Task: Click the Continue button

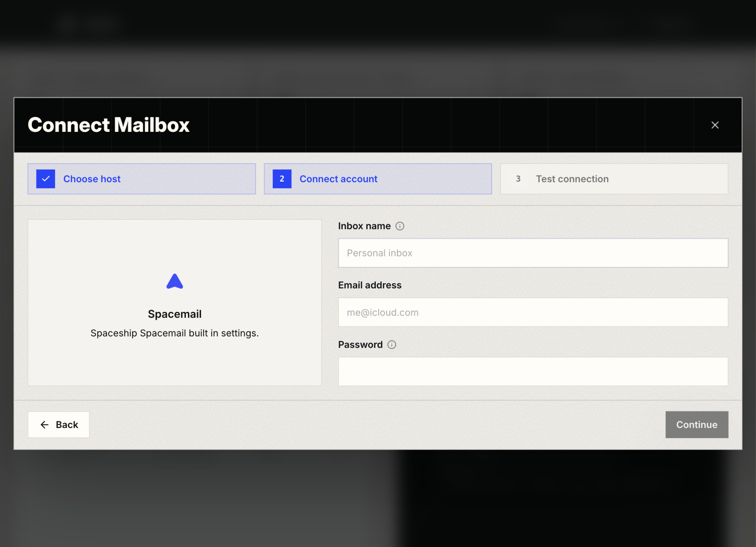Action: [x=697, y=425]
